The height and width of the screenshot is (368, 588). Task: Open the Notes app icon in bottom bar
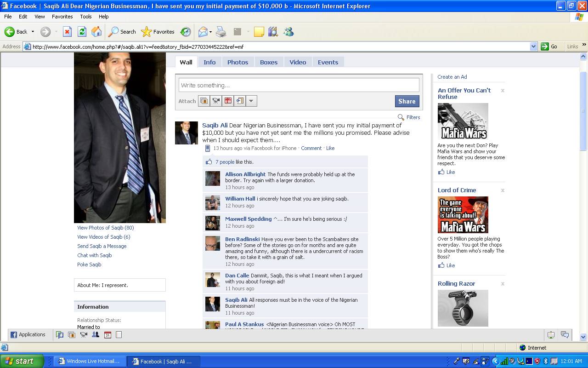coord(119,335)
